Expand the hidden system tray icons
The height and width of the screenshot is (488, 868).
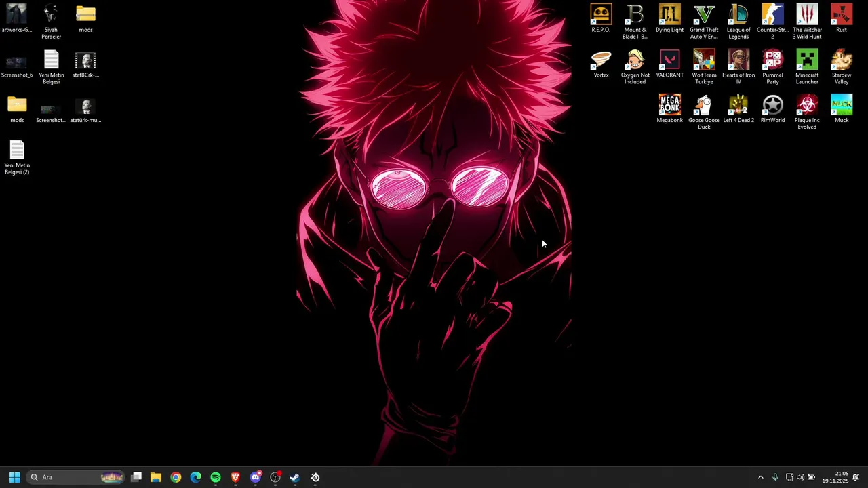coord(760,477)
